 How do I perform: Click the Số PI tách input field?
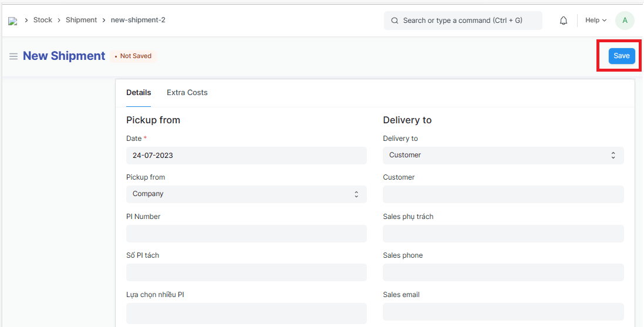click(x=246, y=272)
